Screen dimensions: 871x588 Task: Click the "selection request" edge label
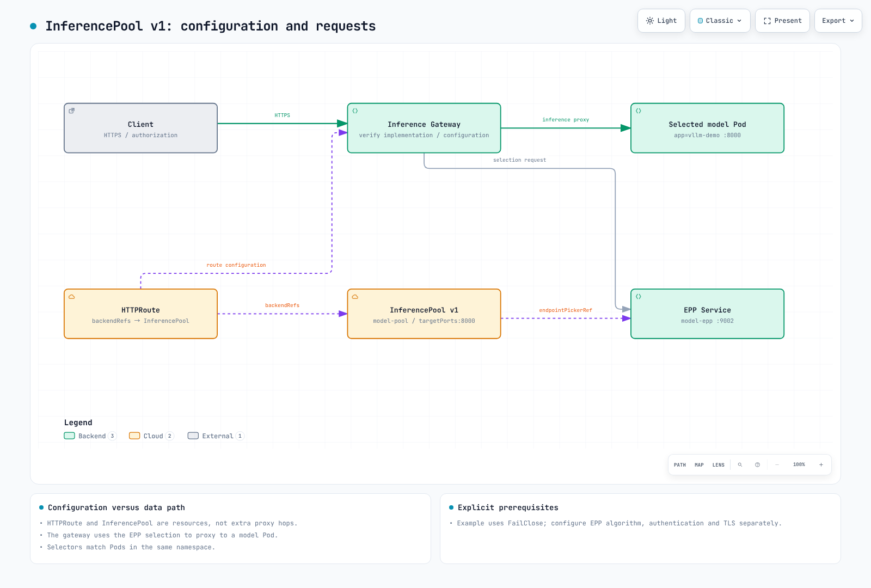[x=519, y=160]
